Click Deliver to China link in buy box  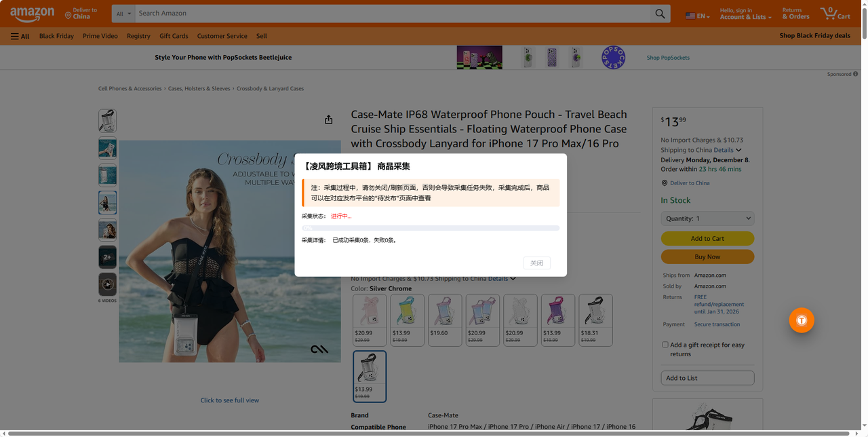click(690, 183)
